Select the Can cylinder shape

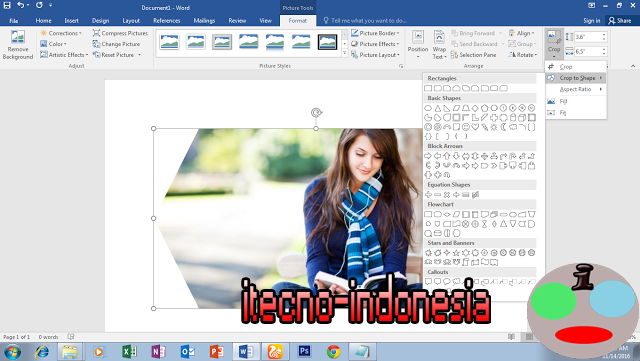(513, 118)
